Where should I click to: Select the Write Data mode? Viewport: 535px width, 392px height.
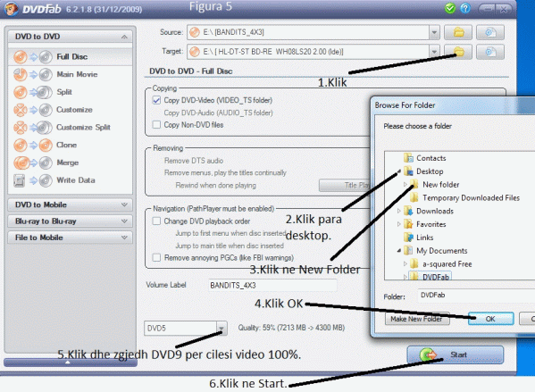tap(70, 180)
